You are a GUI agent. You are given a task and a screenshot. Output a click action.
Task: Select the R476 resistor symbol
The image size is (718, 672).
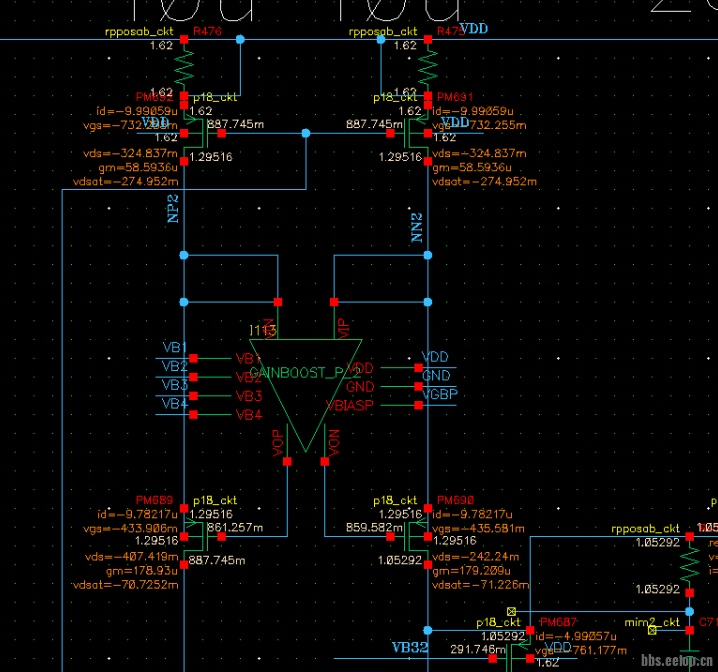click(184, 67)
